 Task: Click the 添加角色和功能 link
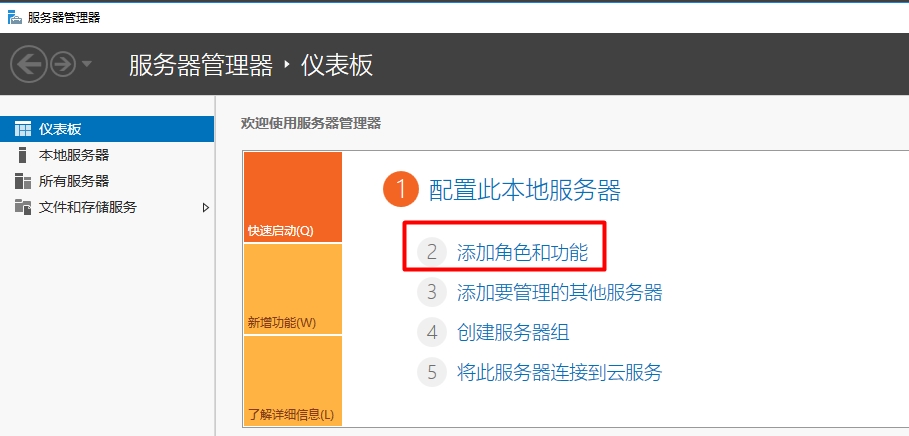(x=522, y=252)
